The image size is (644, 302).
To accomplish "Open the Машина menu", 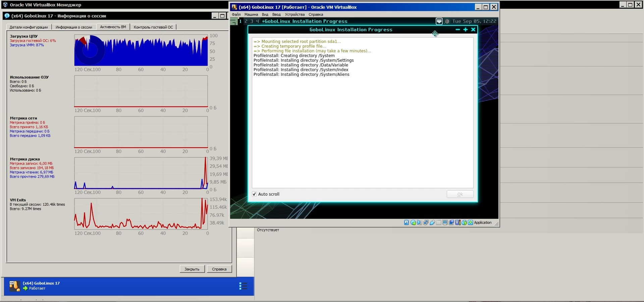I will (x=251, y=14).
